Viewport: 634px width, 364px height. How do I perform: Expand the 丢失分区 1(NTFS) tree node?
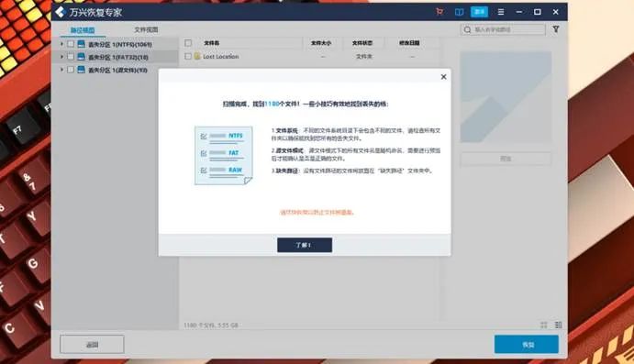click(x=61, y=44)
